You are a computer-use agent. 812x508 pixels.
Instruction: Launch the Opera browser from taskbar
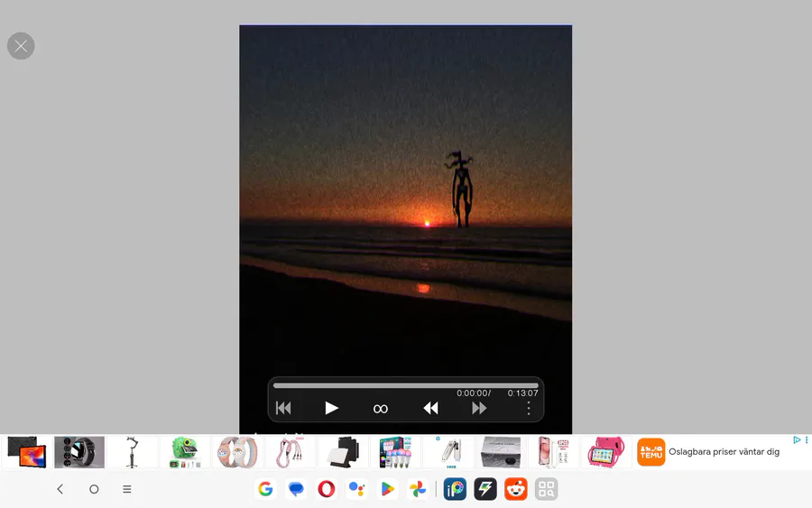coord(327,489)
